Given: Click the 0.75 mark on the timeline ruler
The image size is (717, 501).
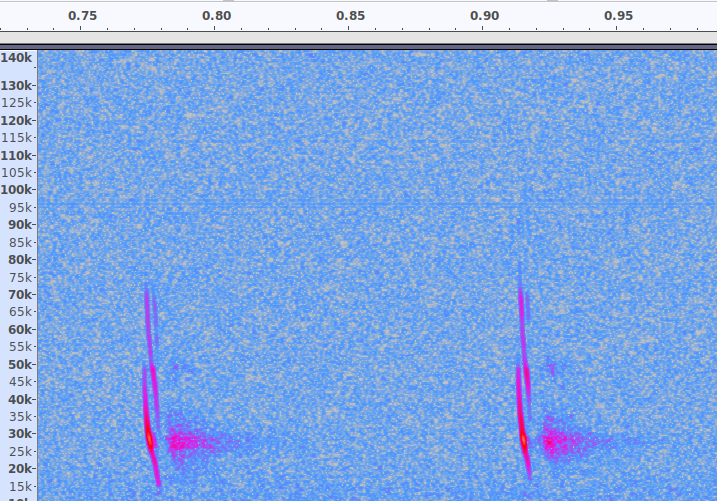Looking at the screenshot, I should (x=82, y=16).
